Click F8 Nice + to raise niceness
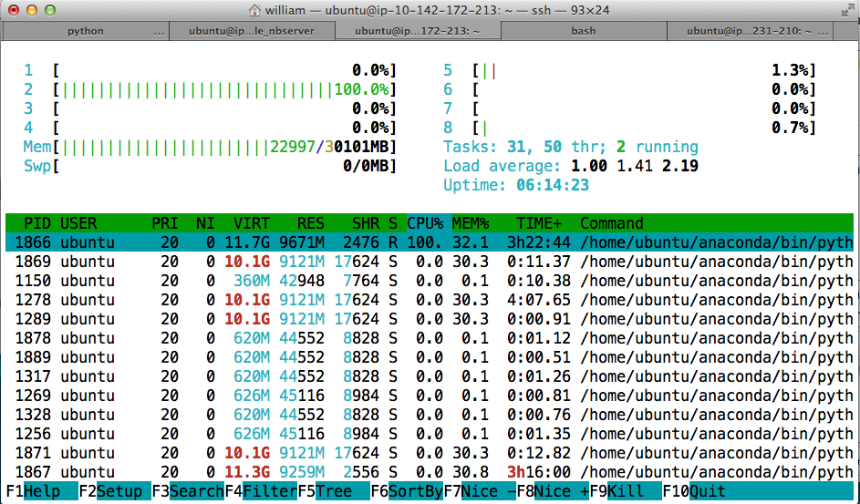 tap(553, 491)
